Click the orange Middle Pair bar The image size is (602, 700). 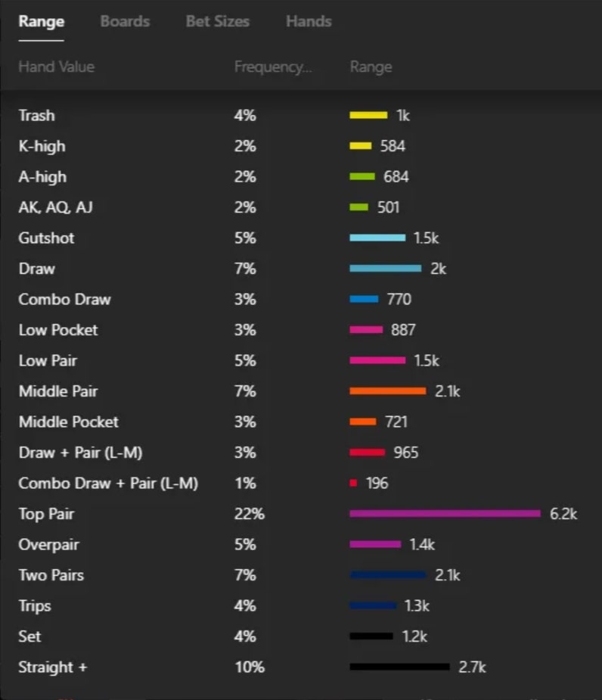pos(387,391)
